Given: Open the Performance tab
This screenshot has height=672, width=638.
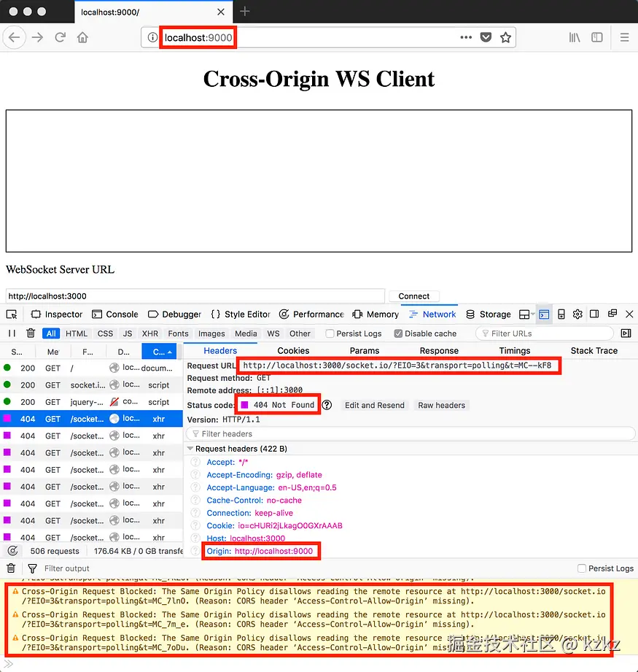Looking at the screenshot, I should pos(311,314).
